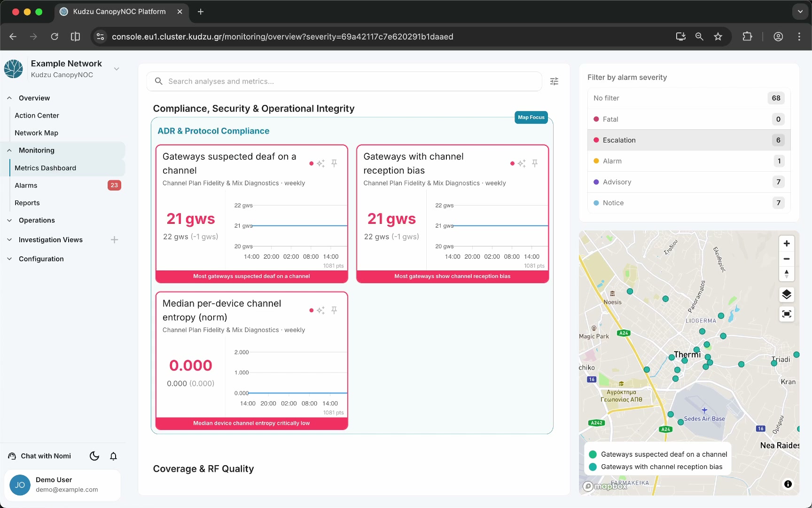Viewport: 812px width, 508px height.
Task: Select the Fatal severity filter
Action: pyautogui.click(x=689, y=119)
